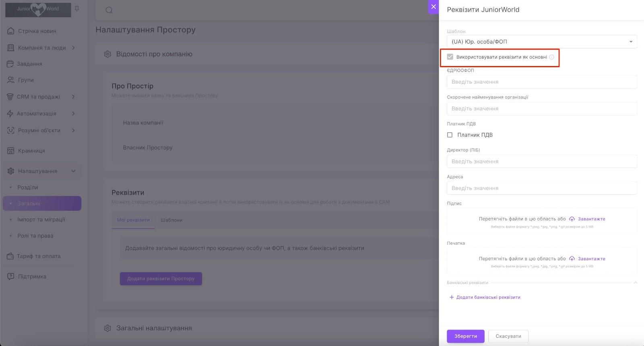Click the Стрічка новин home icon

pos(11,31)
